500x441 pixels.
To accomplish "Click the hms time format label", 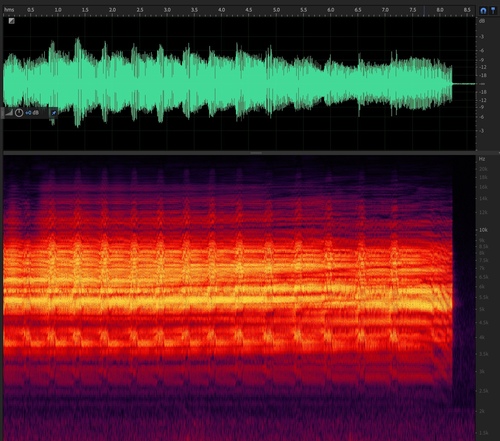I will pos(9,10).
